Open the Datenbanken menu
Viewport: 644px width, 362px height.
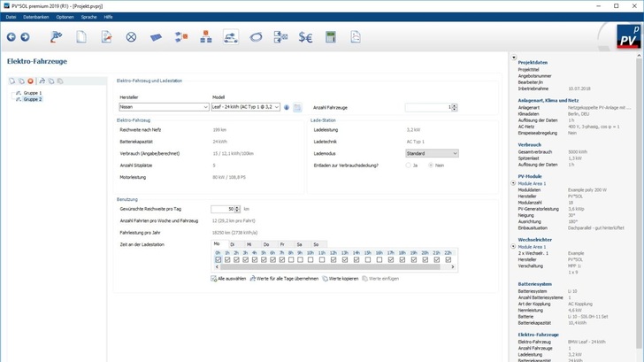[x=36, y=17]
